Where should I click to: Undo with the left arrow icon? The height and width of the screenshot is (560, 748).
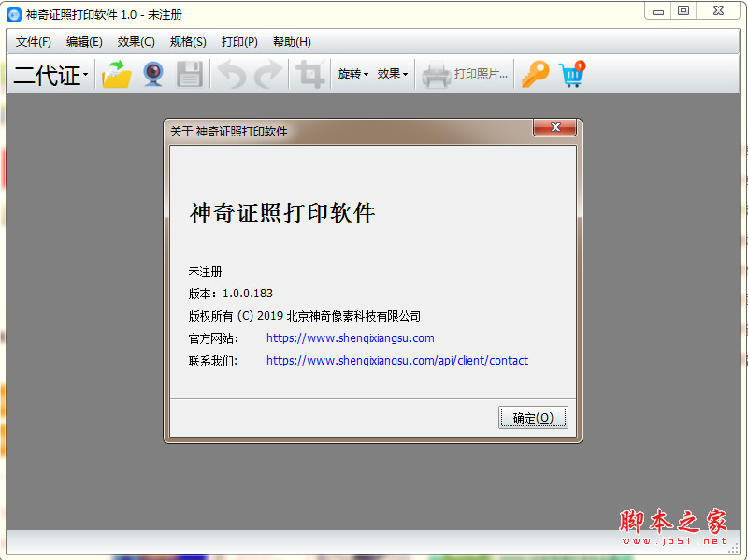tap(232, 75)
